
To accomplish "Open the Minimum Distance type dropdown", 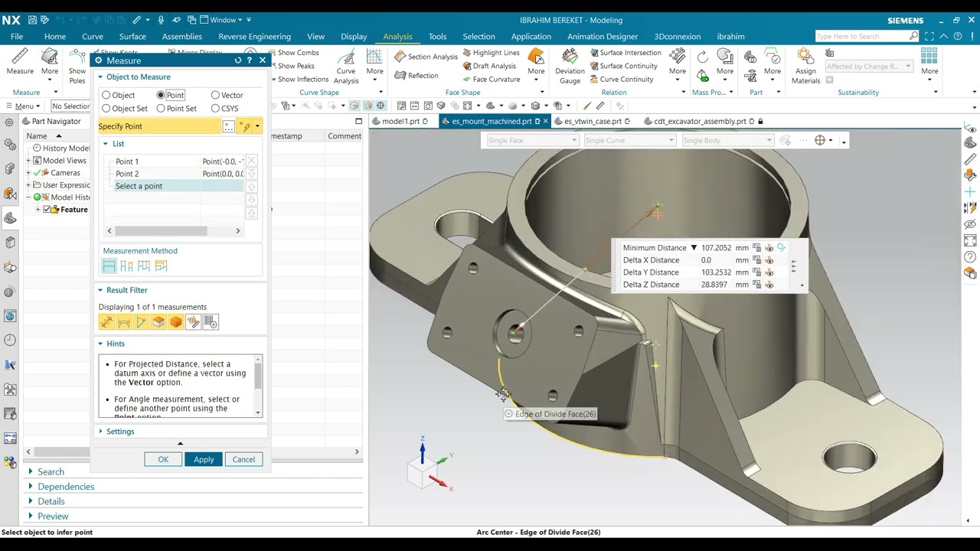I will [694, 248].
